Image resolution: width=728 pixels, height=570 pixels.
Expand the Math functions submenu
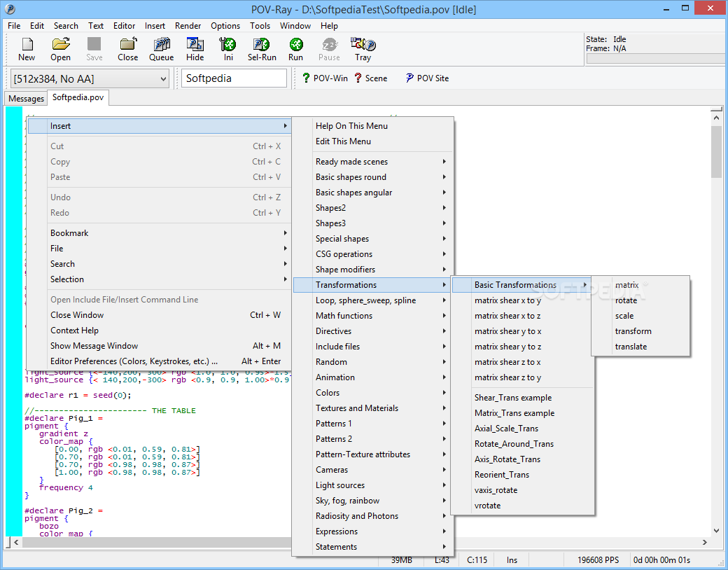click(x=373, y=315)
